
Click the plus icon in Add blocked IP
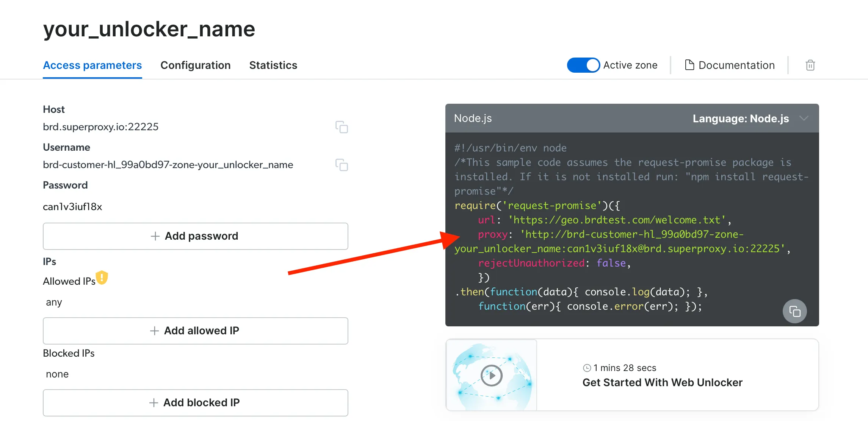tap(154, 403)
